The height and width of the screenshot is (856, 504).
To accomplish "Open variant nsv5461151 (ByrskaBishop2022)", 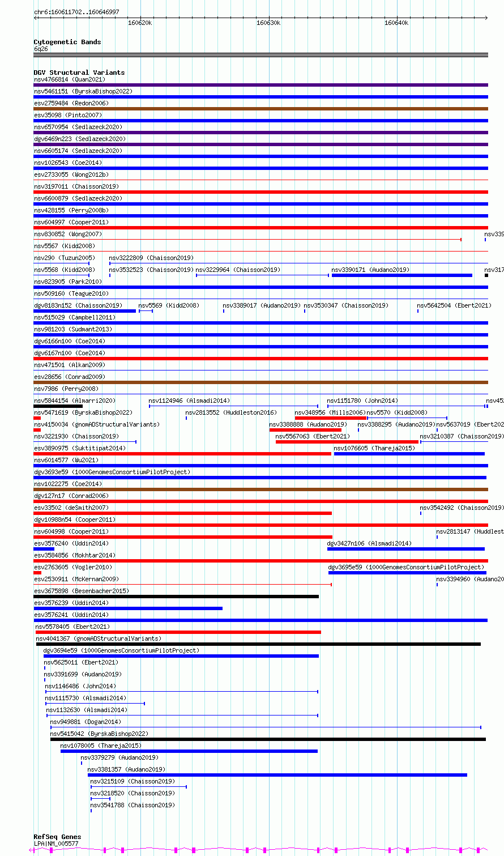I will click(x=83, y=91).
